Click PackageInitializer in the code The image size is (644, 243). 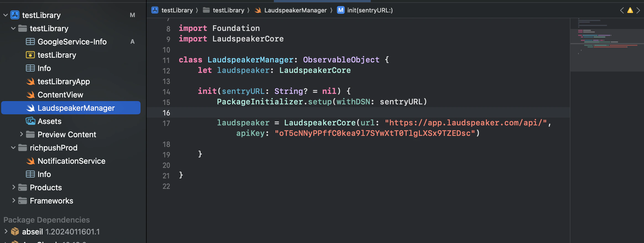pyautogui.click(x=260, y=102)
